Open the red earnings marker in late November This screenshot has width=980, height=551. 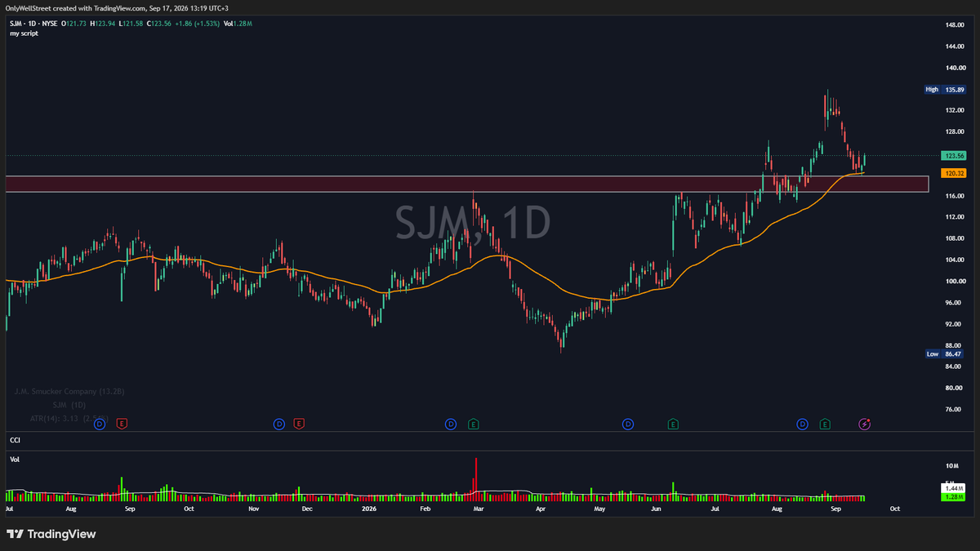[x=299, y=424]
